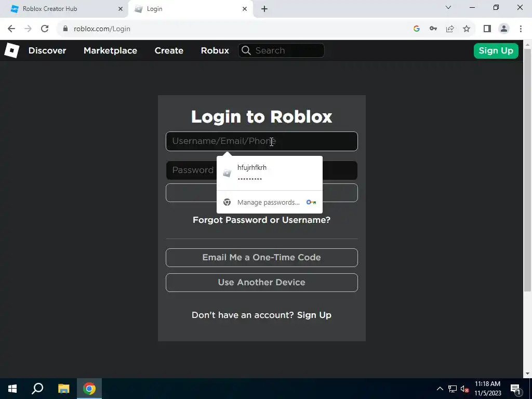The width and height of the screenshot is (532, 399).
Task: Open Chrome's three-dot menu
Action: point(521,29)
